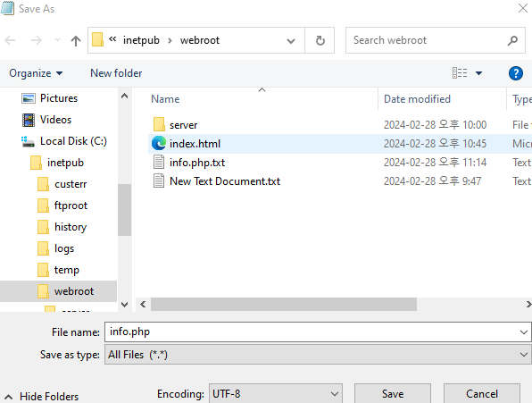
Task: Open the Encoding UTF-8 dropdown
Action: 276,393
